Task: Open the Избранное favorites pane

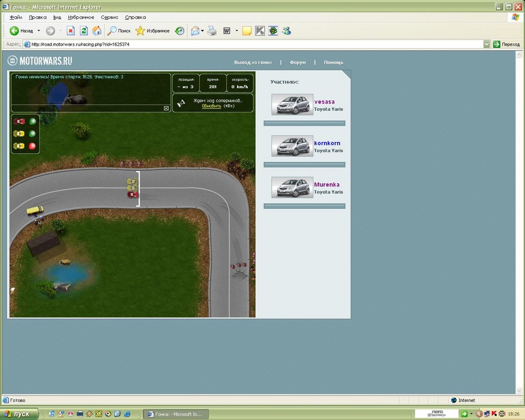Action: [152, 31]
